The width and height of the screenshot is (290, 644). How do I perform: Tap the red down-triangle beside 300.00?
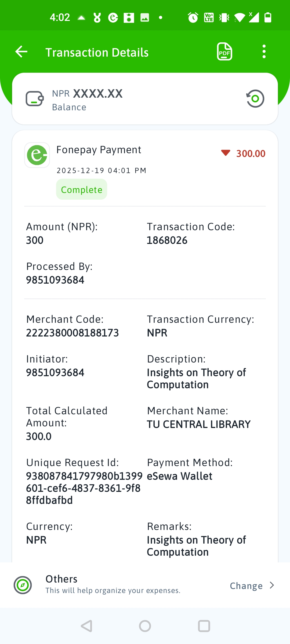click(226, 153)
